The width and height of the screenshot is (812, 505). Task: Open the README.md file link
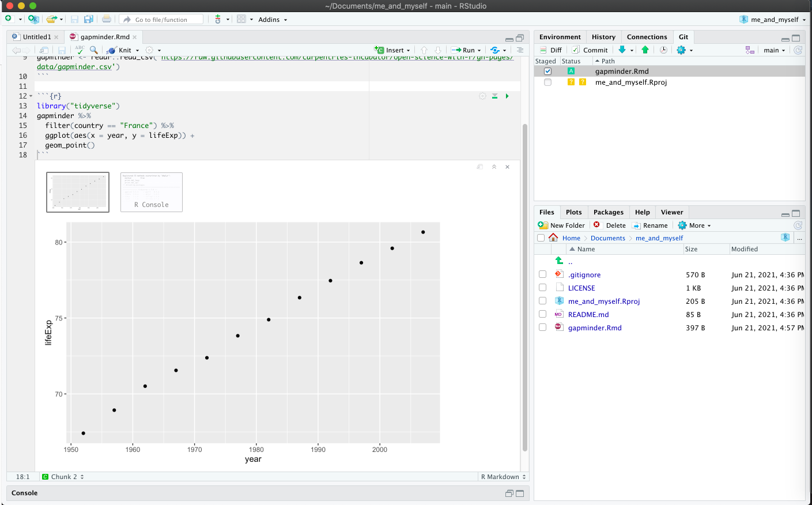[588, 315]
